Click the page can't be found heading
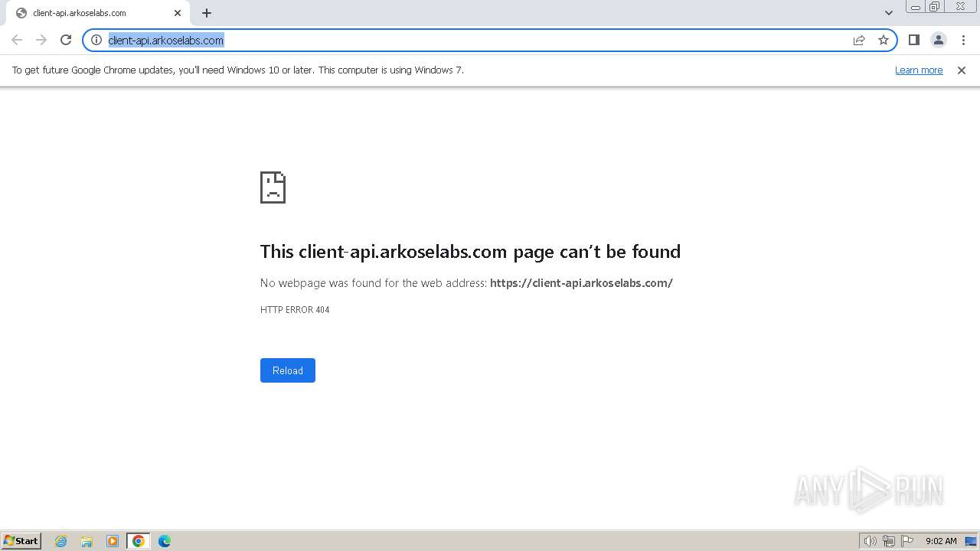The width and height of the screenshot is (980, 551). point(470,252)
